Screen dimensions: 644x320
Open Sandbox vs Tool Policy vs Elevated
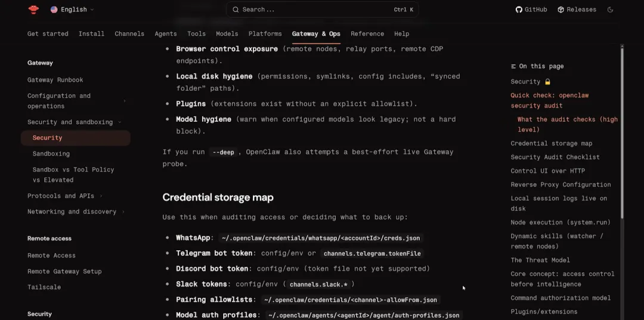tap(73, 175)
